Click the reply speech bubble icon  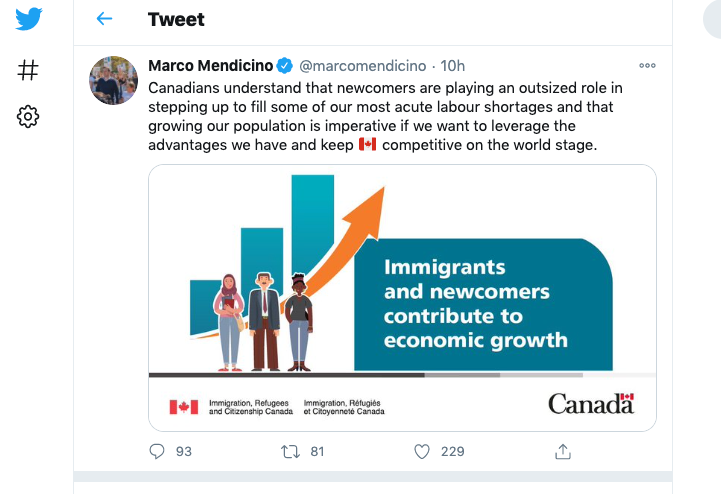[157, 451]
